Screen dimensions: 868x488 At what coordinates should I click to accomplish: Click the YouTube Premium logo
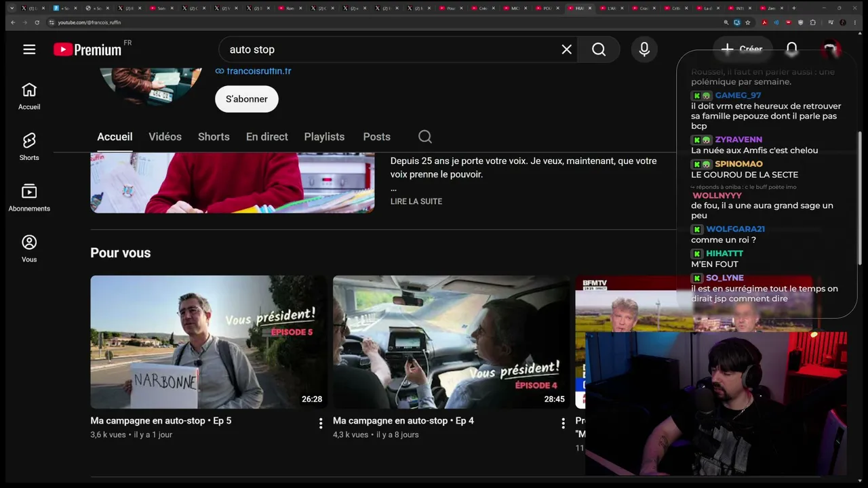pyautogui.click(x=88, y=49)
